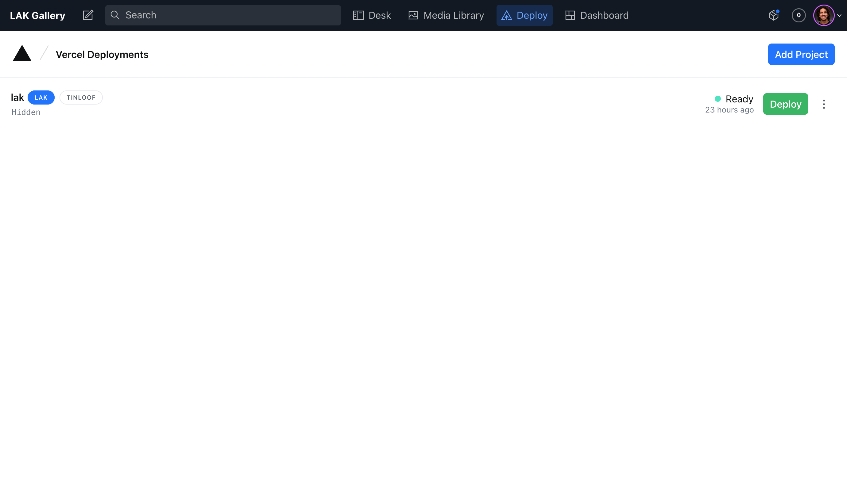This screenshot has width=847, height=504.
Task: Click the Dashboard grid icon
Action: pos(570,15)
